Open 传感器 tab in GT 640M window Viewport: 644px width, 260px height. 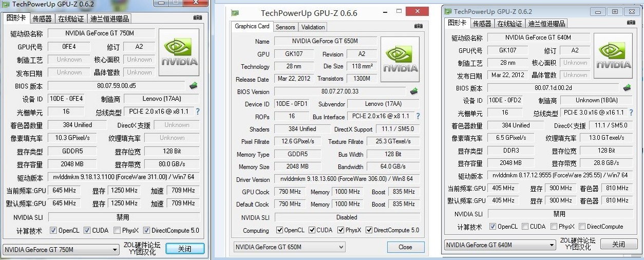[x=482, y=23]
